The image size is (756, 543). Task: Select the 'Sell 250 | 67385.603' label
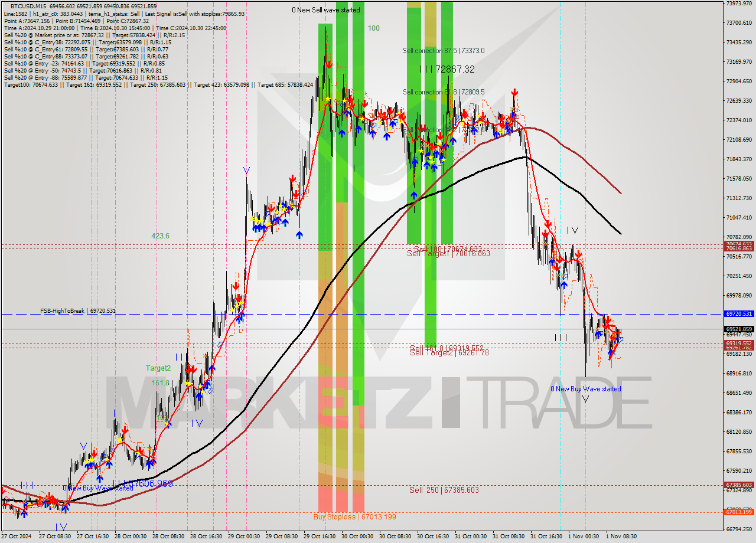coord(444,490)
